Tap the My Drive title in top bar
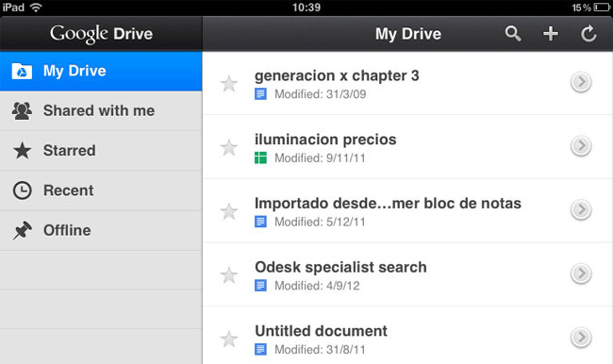This screenshot has height=364, width=613. coord(408,34)
